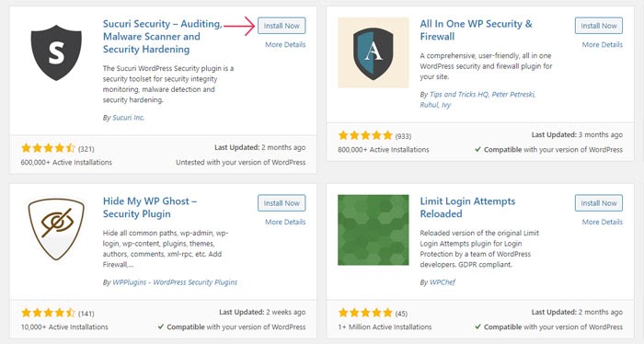Open More Details for Limit Login Attempts

click(x=603, y=222)
